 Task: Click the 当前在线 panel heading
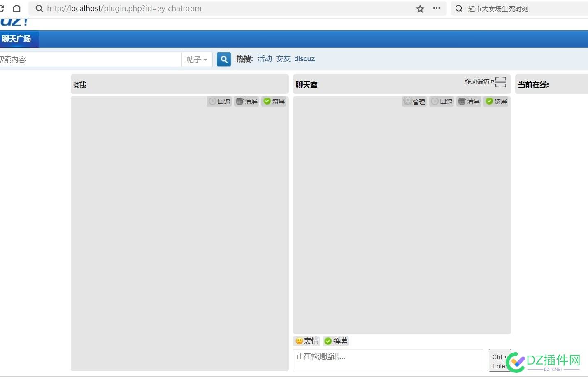533,85
